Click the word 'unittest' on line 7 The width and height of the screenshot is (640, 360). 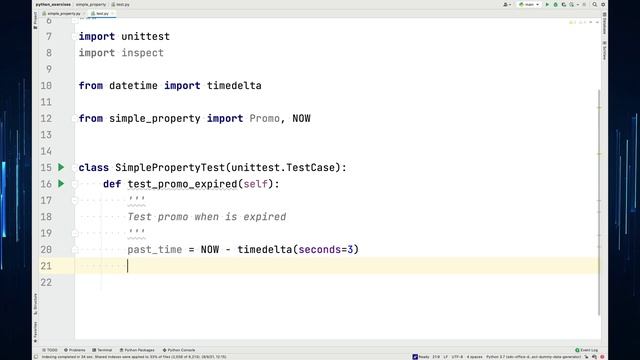coord(145,36)
